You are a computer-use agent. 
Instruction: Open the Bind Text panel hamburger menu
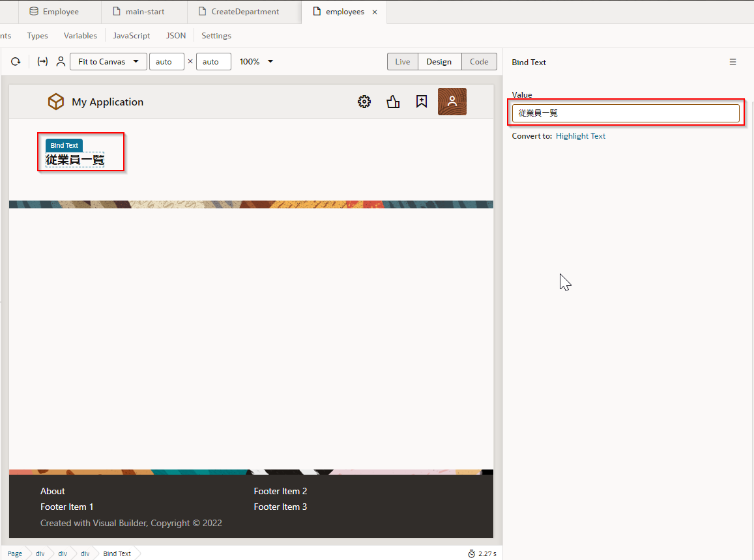point(732,63)
